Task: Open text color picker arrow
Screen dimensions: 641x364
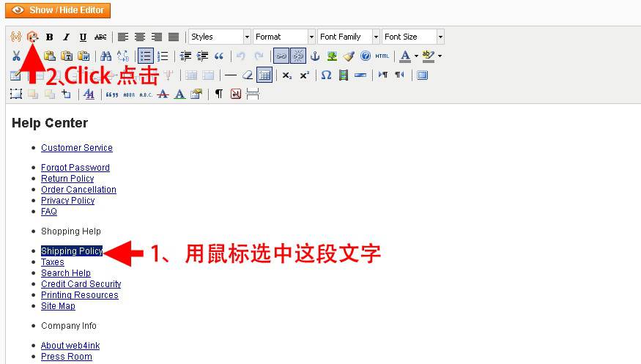Action: (416, 56)
